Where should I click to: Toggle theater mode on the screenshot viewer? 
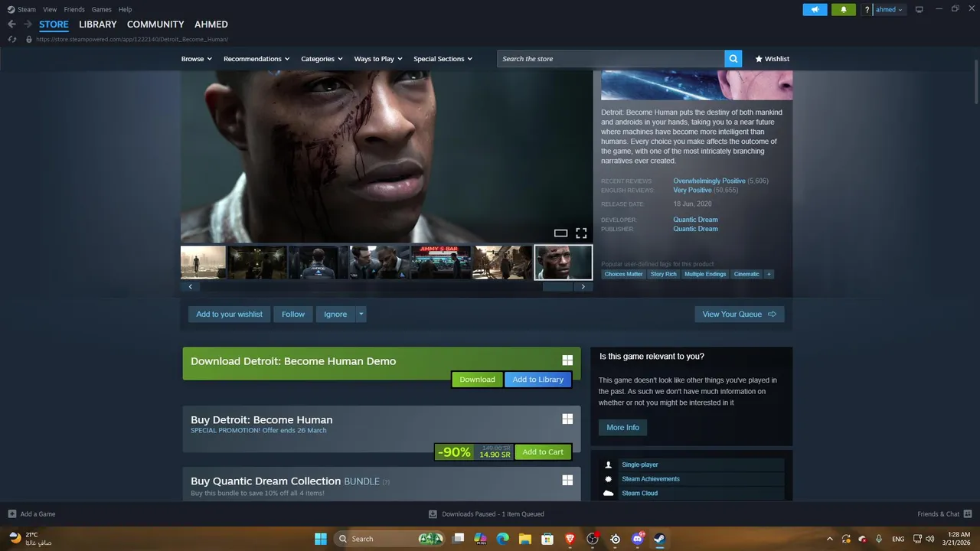click(560, 233)
